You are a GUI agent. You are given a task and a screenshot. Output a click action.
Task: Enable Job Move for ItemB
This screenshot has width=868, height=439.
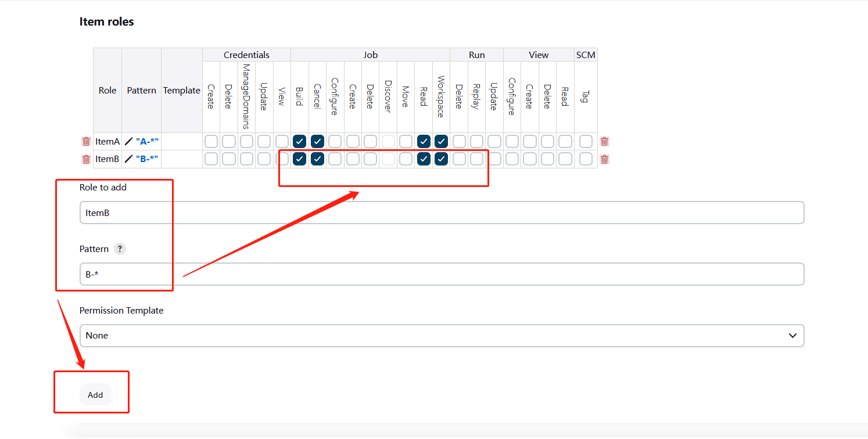click(x=406, y=159)
